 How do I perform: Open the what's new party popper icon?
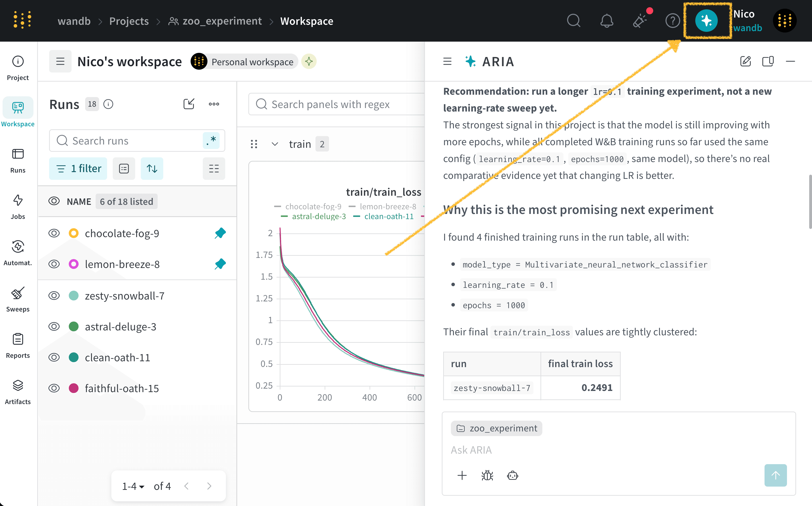[x=640, y=21]
